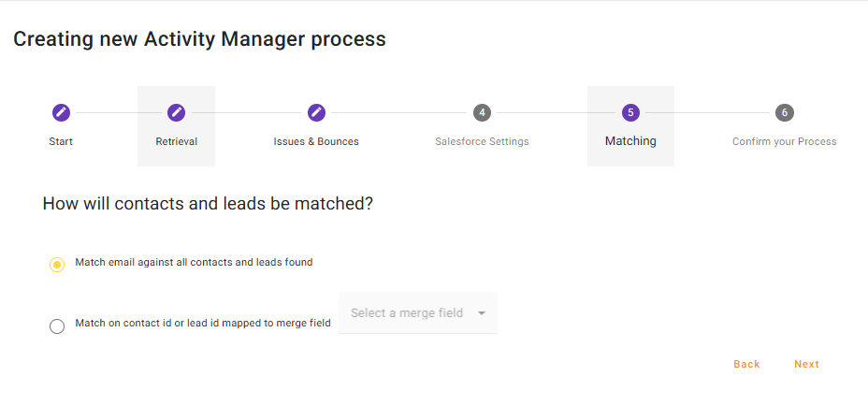Image resolution: width=868 pixels, height=405 pixels.
Task: Click the 'Match email against all contacts' label text
Action: (x=194, y=263)
